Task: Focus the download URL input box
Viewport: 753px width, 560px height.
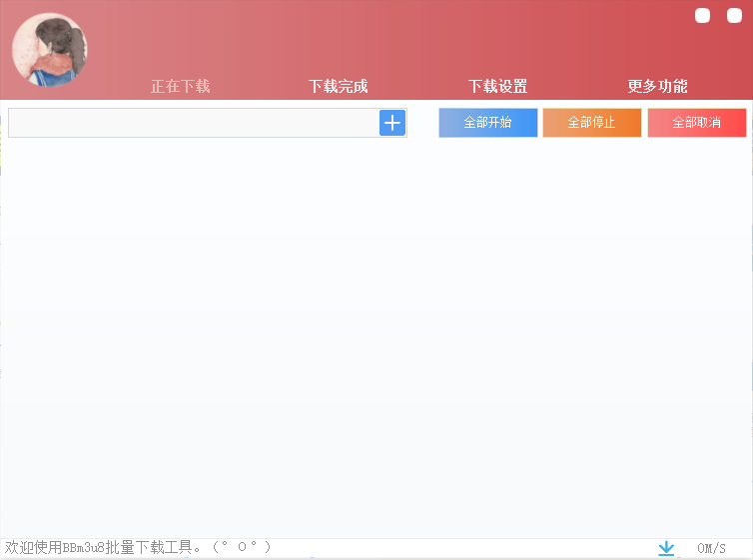Action: pos(193,123)
